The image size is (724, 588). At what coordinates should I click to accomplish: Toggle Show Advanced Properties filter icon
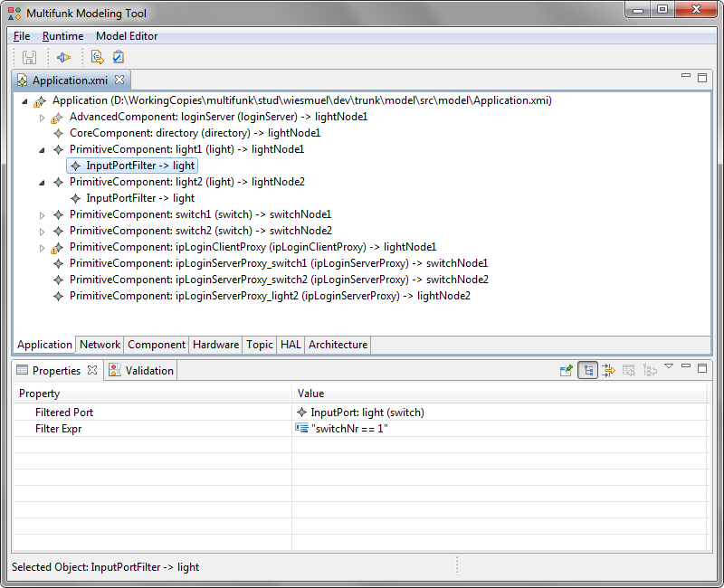click(608, 370)
